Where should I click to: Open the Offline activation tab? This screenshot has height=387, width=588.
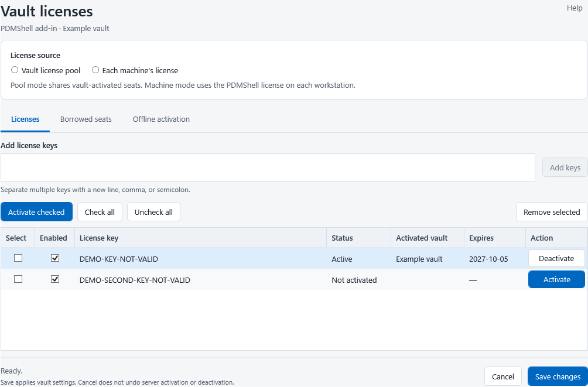coord(161,119)
